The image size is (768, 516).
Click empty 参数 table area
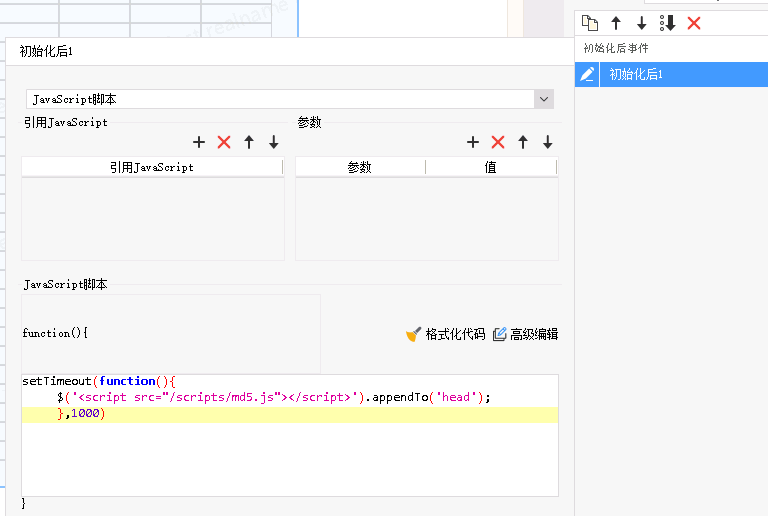(427, 219)
